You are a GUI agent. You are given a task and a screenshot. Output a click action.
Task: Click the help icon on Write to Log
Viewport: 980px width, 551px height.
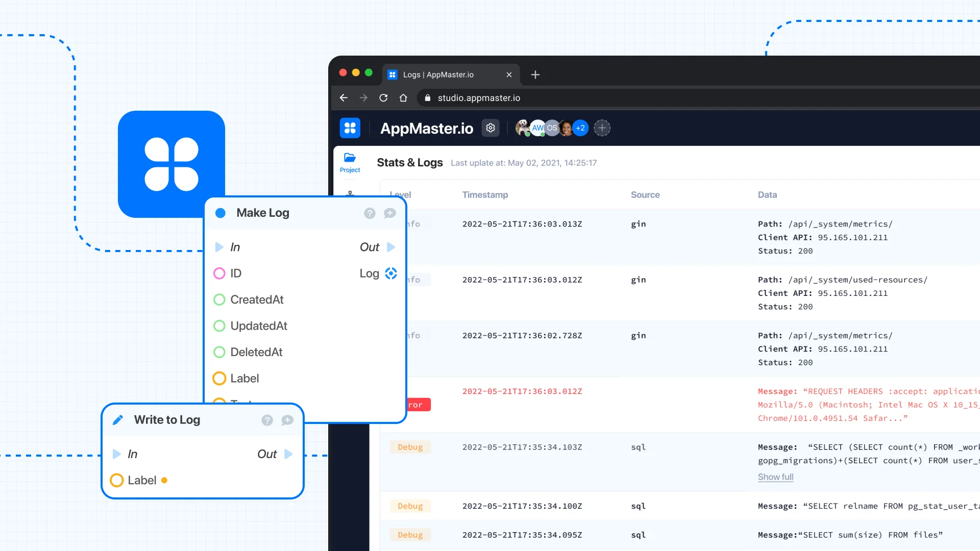pyautogui.click(x=267, y=420)
